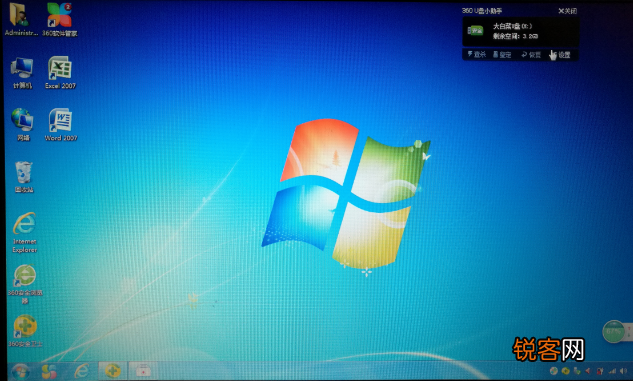Click the action center flag tray icon
This screenshot has width=633, height=381.
click(600, 371)
